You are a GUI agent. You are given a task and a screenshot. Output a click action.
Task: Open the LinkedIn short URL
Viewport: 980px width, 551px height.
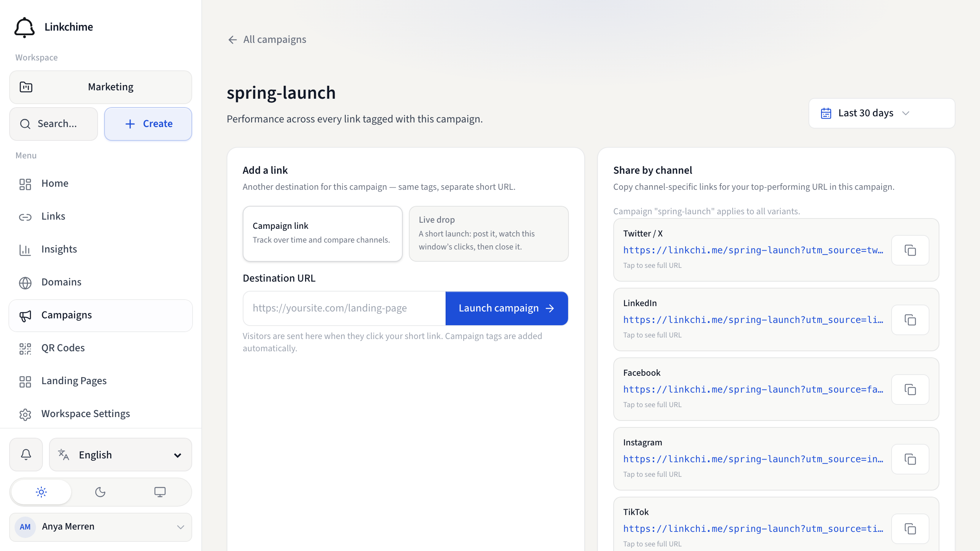[x=753, y=320]
